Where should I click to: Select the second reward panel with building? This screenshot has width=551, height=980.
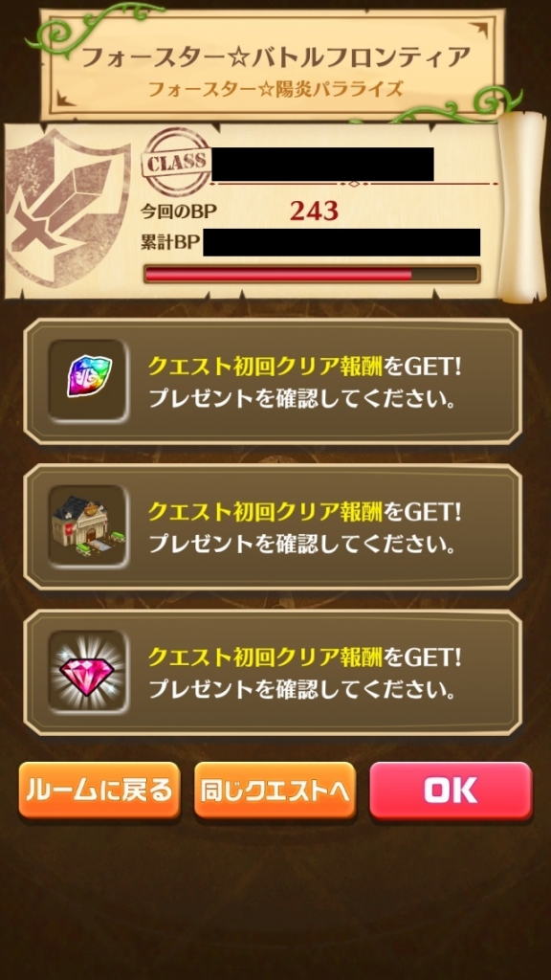(273, 527)
